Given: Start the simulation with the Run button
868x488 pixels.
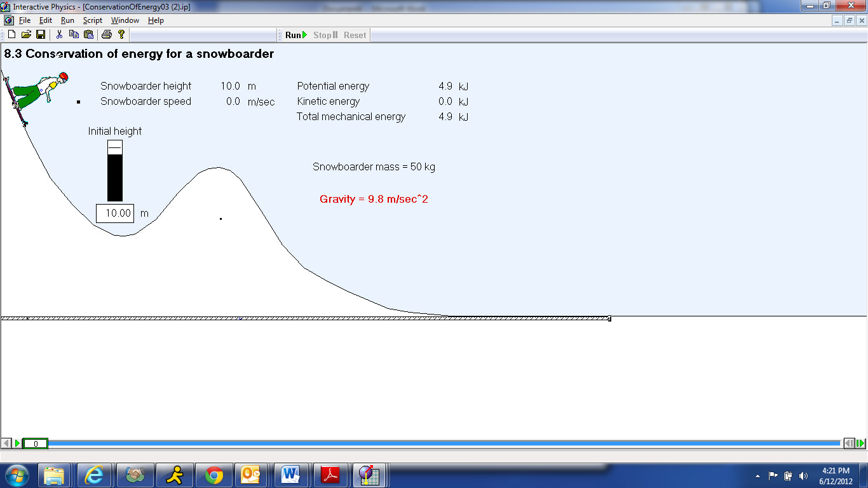Looking at the screenshot, I should pyautogui.click(x=296, y=35).
